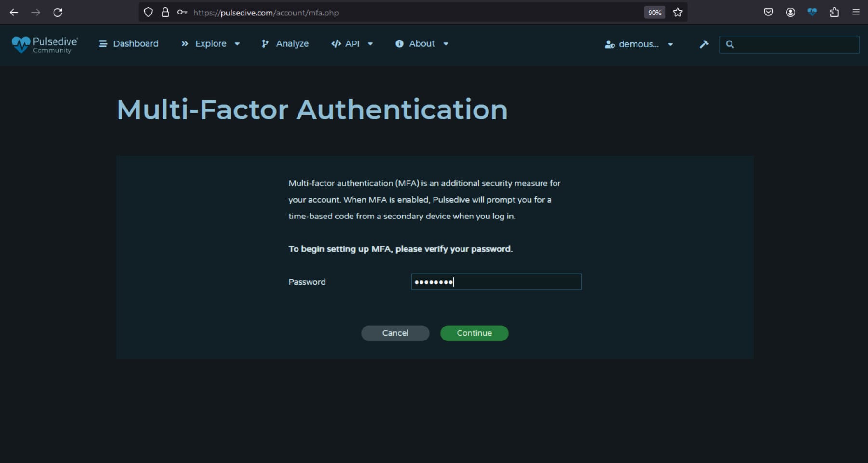Click the Multi-Factor Authentication heading
Image resolution: width=868 pixels, height=463 pixels.
(312, 110)
